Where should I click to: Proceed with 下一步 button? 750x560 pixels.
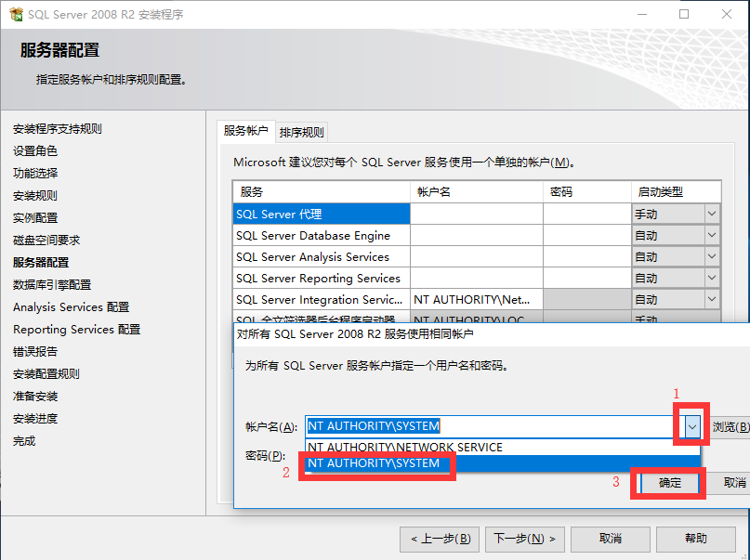coord(525,539)
